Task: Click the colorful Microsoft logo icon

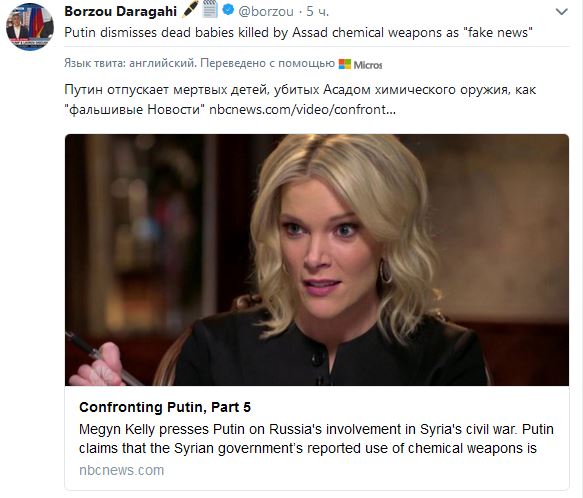Action: tap(345, 64)
